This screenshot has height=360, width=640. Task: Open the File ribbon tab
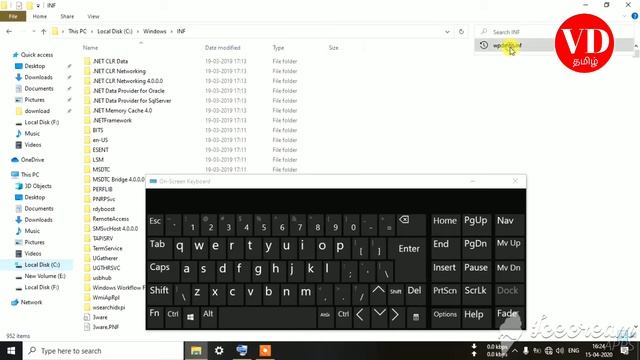click(x=13, y=16)
